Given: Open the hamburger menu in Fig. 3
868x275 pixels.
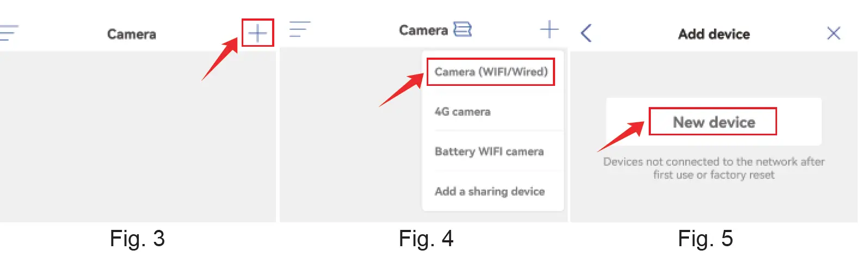Looking at the screenshot, I should pos(9,33).
